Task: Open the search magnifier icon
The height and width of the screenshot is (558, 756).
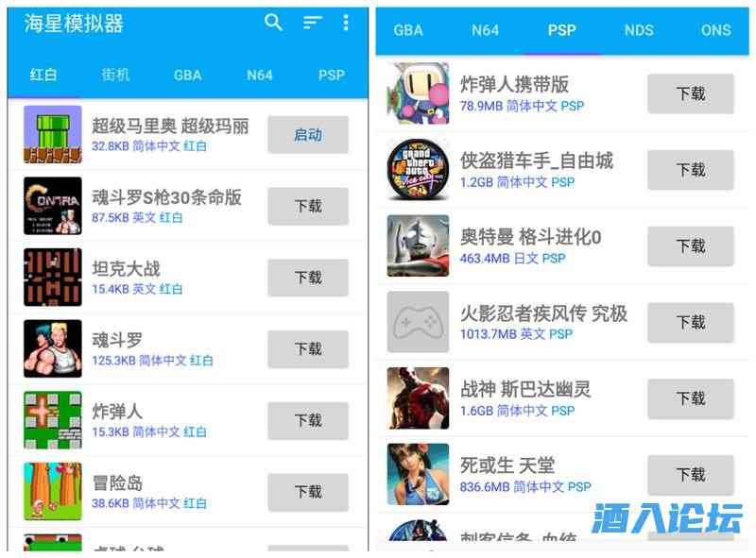Action: coord(273,22)
